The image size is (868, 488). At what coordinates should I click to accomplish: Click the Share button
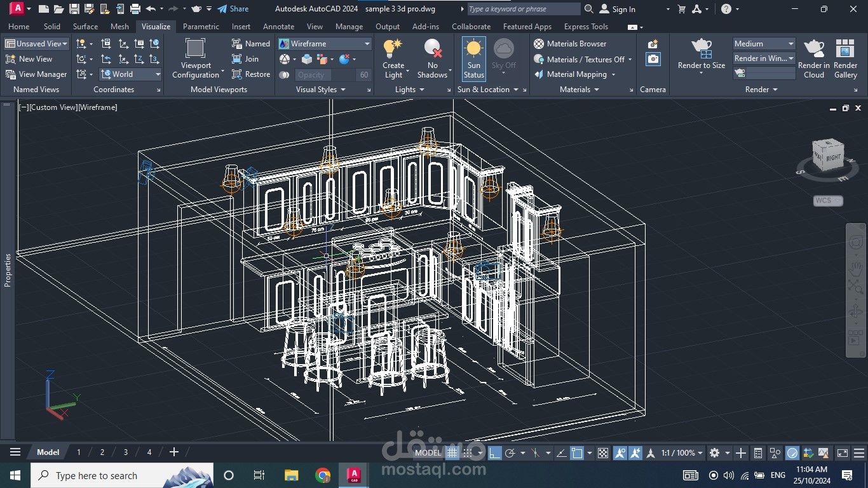point(233,9)
